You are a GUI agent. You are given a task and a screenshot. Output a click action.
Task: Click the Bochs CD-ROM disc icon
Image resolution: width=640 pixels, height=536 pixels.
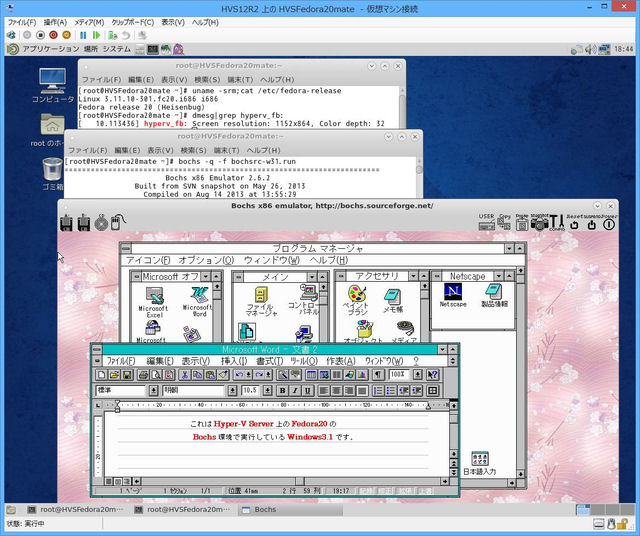click(101, 223)
